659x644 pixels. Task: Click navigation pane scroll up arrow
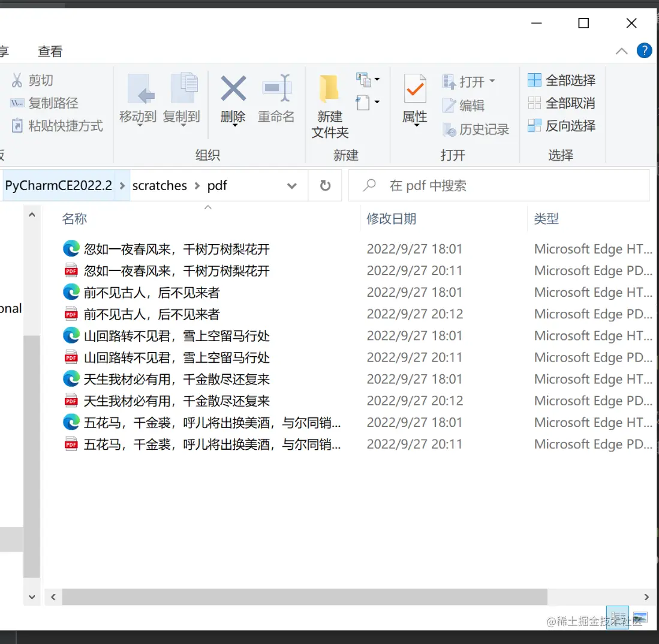pyautogui.click(x=32, y=215)
